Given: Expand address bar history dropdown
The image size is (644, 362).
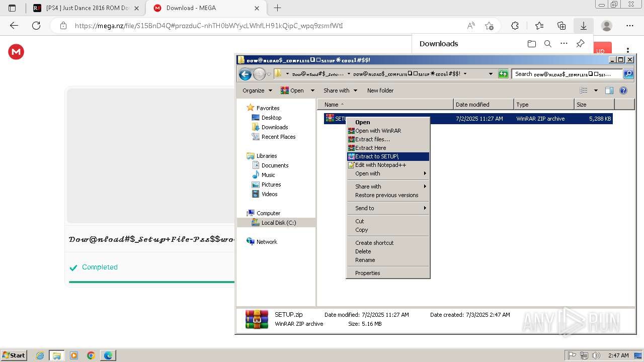Looking at the screenshot, I should click(x=491, y=74).
